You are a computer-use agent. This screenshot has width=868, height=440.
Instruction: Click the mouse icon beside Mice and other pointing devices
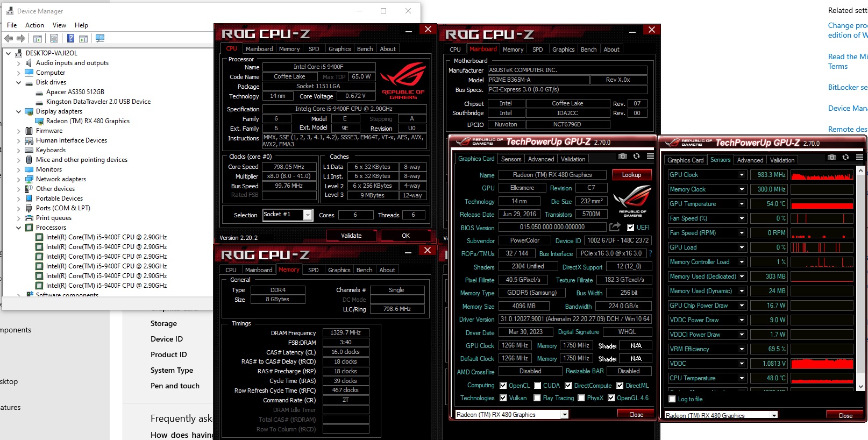click(29, 160)
